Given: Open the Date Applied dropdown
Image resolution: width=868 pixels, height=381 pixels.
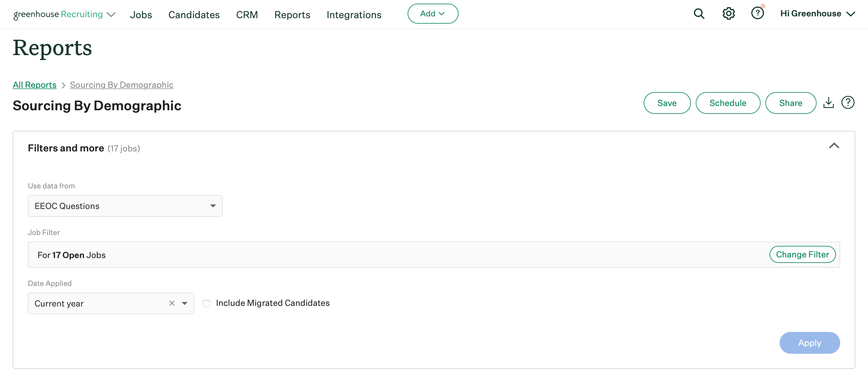Looking at the screenshot, I should [185, 303].
